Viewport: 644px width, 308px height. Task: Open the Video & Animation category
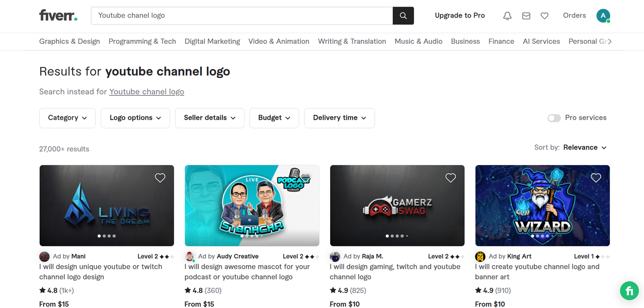coord(279,41)
